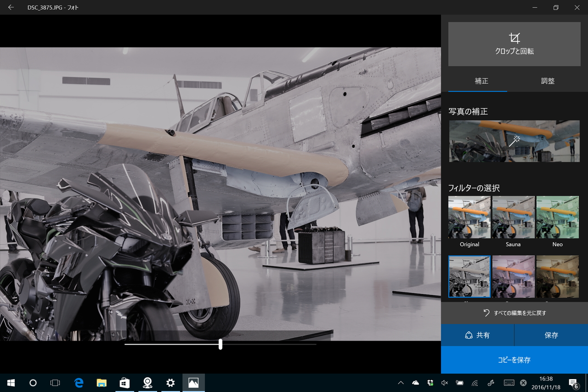Open the クロップと回転 crop and rotate tool

[514, 44]
